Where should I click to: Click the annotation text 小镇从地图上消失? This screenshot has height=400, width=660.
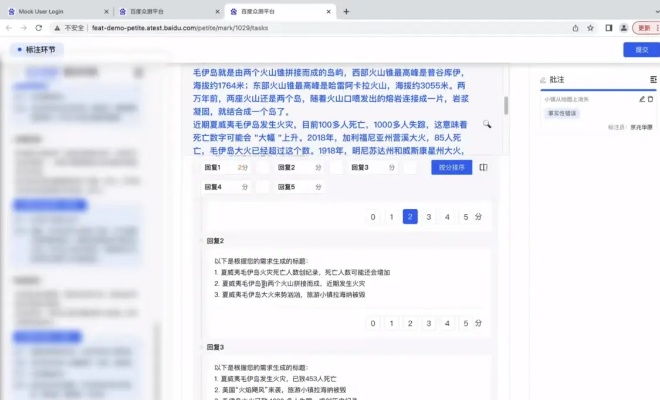coord(567,99)
